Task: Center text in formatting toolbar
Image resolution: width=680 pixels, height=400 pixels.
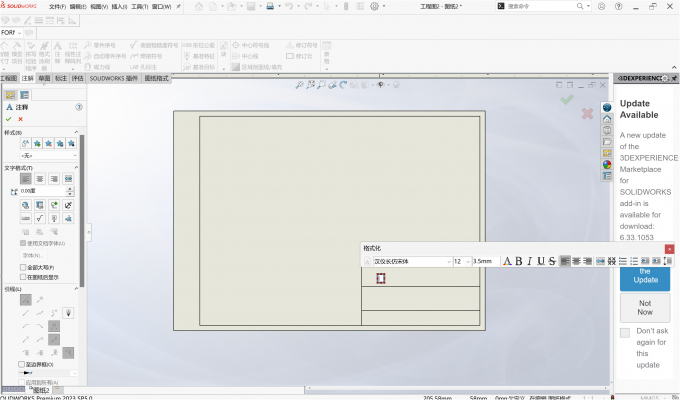Action: pos(576,261)
